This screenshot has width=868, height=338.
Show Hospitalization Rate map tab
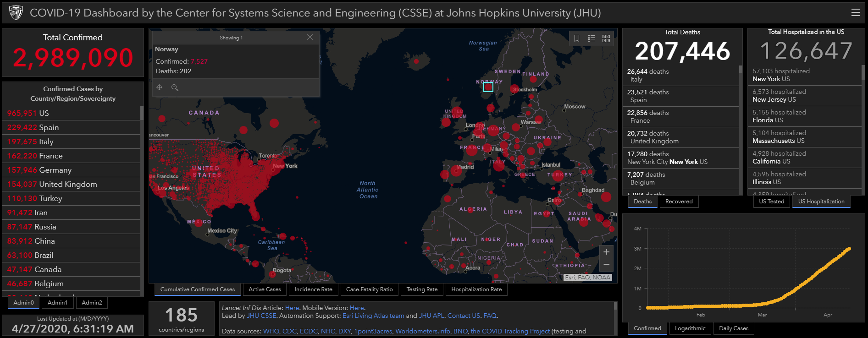(x=476, y=289)
